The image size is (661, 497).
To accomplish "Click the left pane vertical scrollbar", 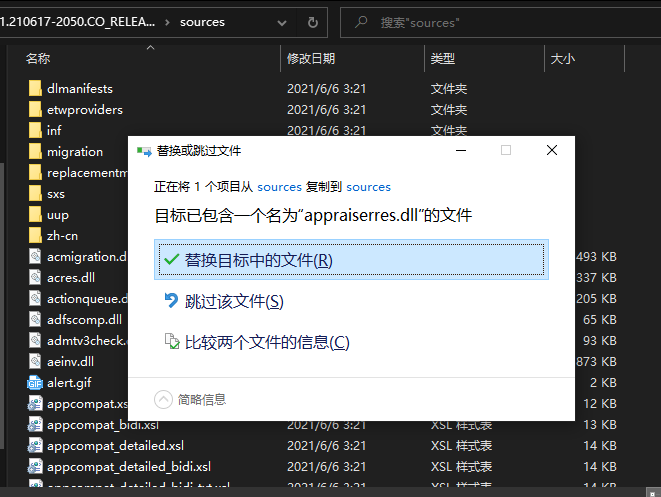I will click(3, 306).
